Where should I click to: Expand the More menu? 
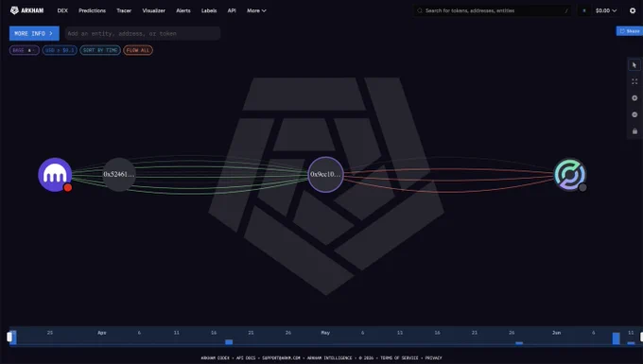click(x=256, y=10)
